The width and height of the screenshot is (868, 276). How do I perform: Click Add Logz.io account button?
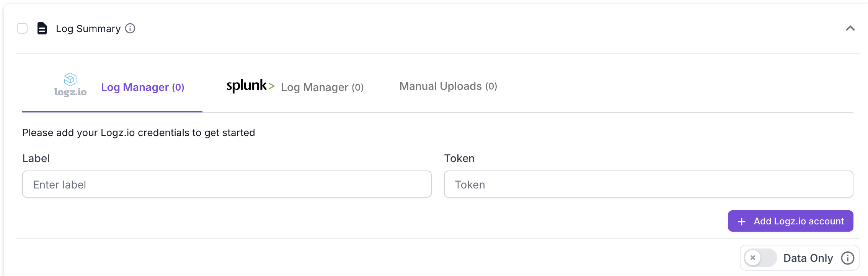click(790, 221)
